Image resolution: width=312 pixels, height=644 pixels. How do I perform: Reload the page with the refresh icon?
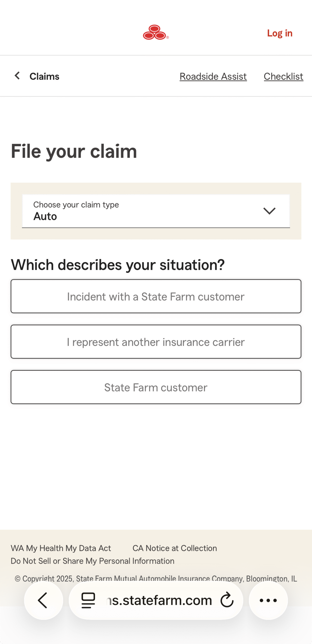tap(227, 600)
